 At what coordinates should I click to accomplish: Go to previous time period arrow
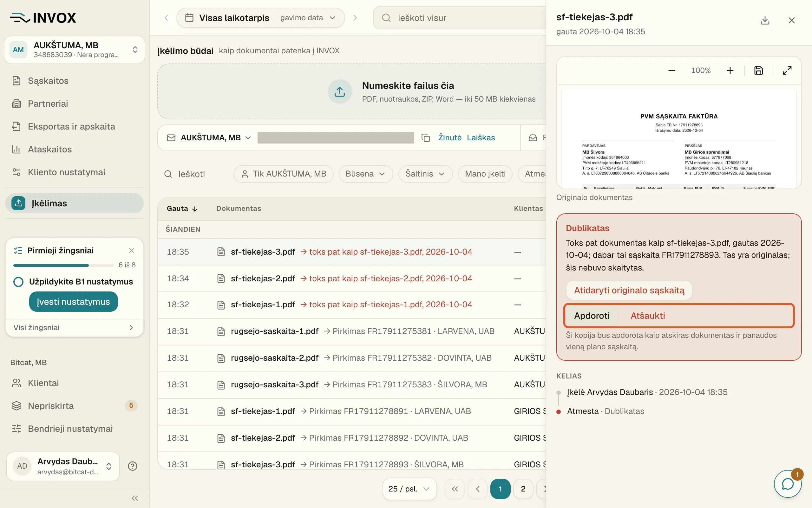[x=167, y=18]
